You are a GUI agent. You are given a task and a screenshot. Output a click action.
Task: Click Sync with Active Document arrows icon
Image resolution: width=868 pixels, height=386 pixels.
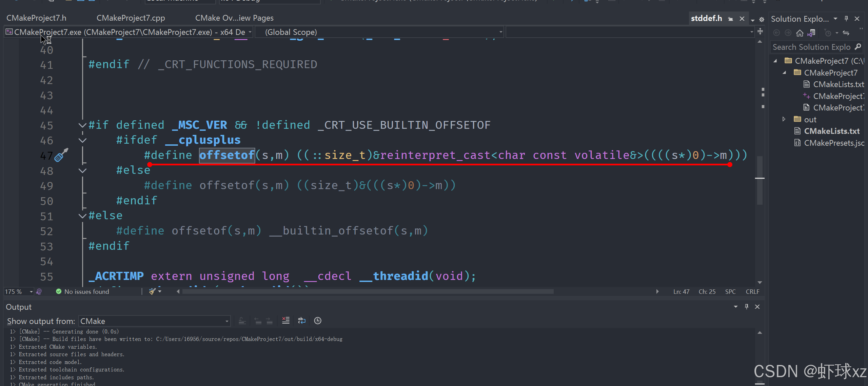click(x=846, y=33)
